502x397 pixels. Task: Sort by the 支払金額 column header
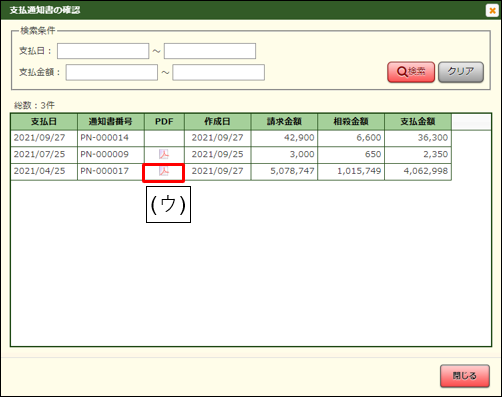[418, 122]
